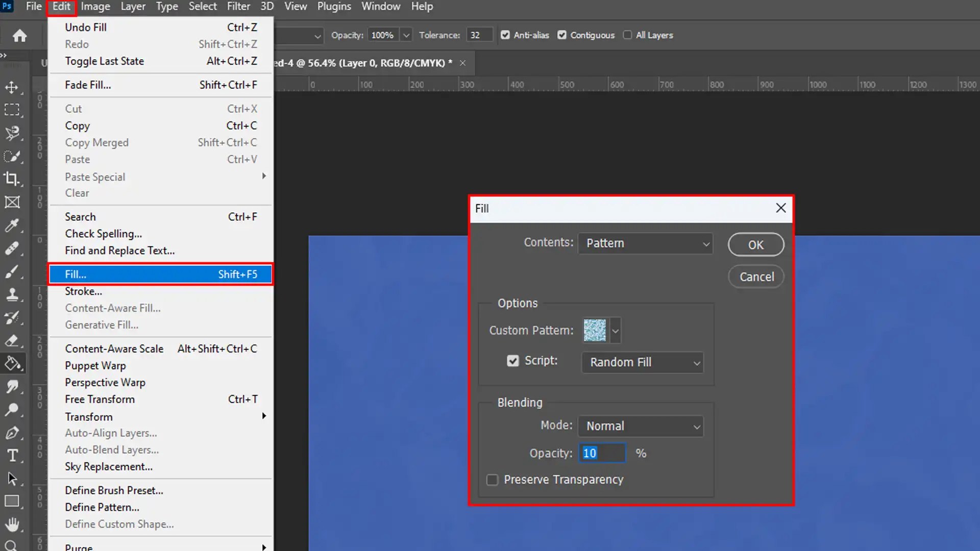Select the Brush tool
This screenshot has height=551, width=980.
[x=12, y=271]
